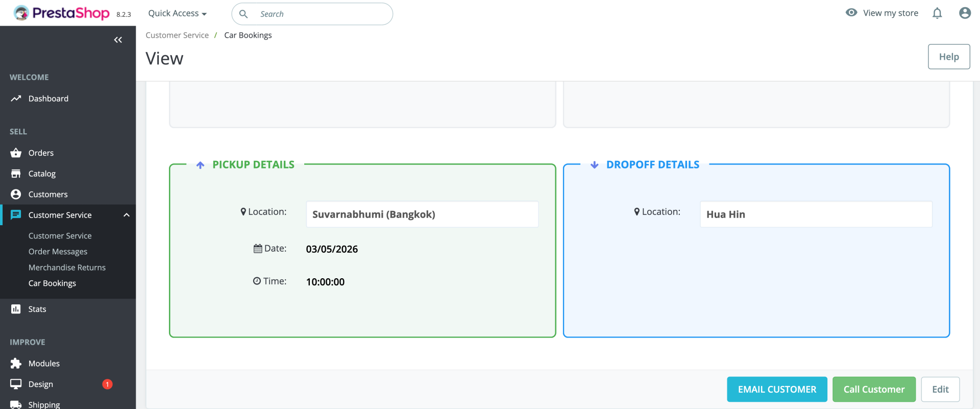The image size is (980, 409).
Task: Open the Quick Access dropdown
Action: [x=177, y=14]
